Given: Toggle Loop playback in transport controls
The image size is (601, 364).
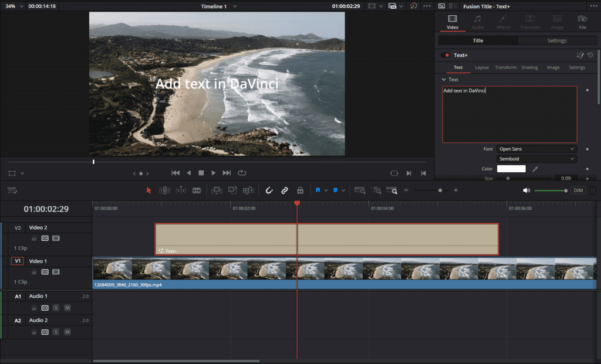Looking at the screenshot, I should coord(242,173).
